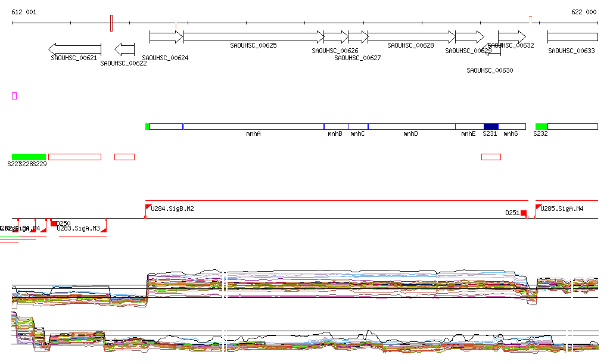Click the mnhG label text

[511, 134]
